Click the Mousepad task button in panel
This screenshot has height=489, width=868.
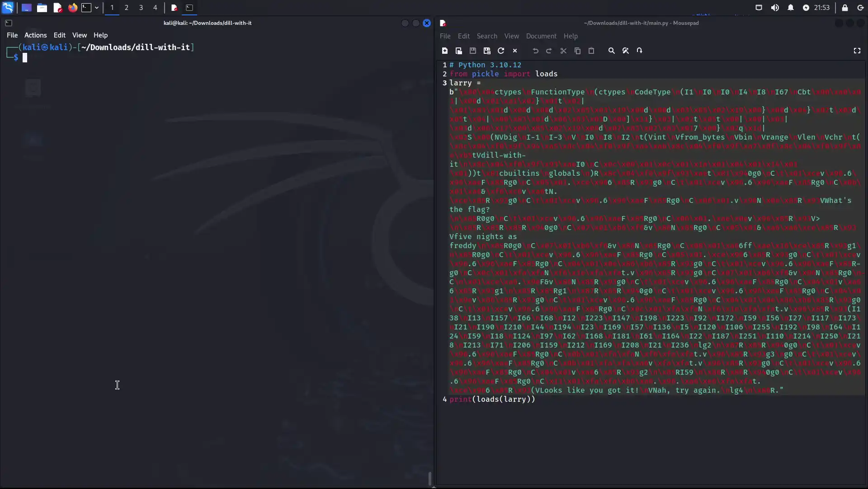click(x=174, y=8)
